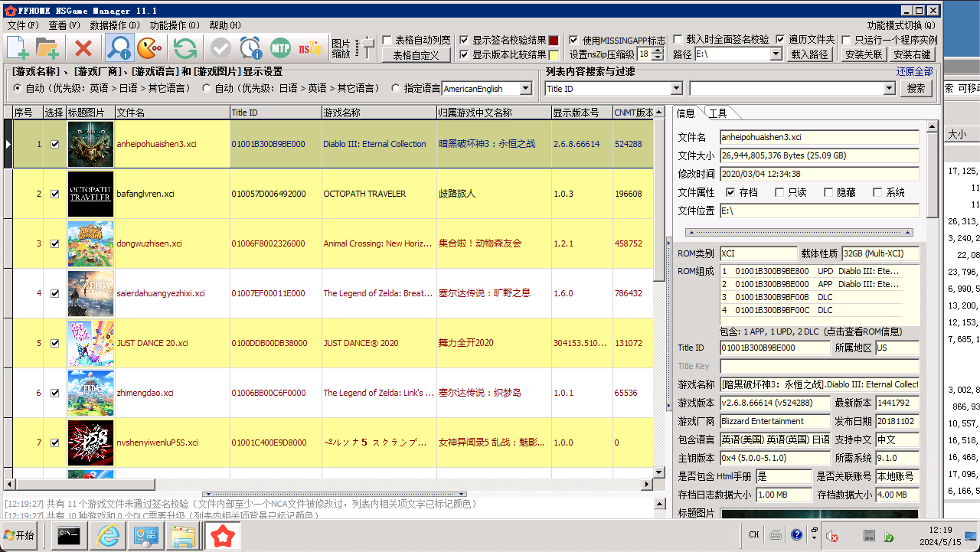The height and width of the screenshot is (552, 980).
Task: Enable 只运行一个程序实例 checkbox
Action: point(846,39)
